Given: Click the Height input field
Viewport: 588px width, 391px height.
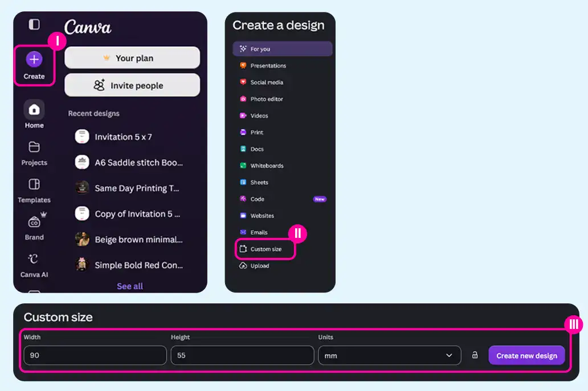Looking at the screenshot, I should [242, 355].
